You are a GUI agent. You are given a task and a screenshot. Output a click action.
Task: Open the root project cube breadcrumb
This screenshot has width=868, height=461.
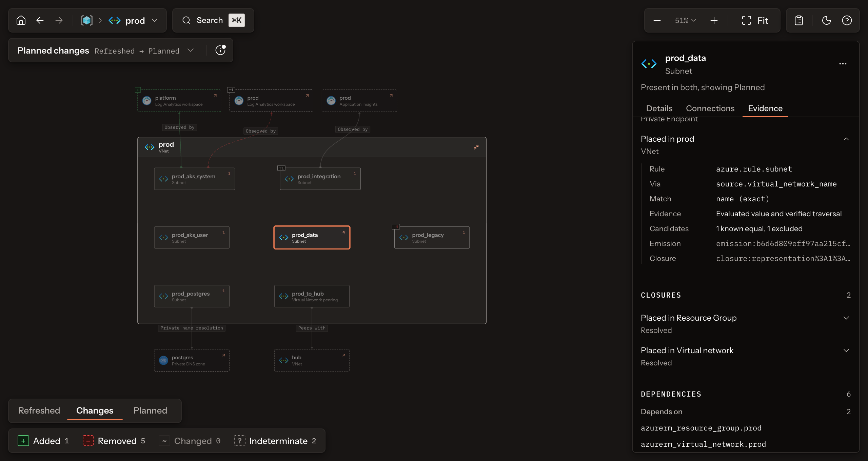click(87, 20)
